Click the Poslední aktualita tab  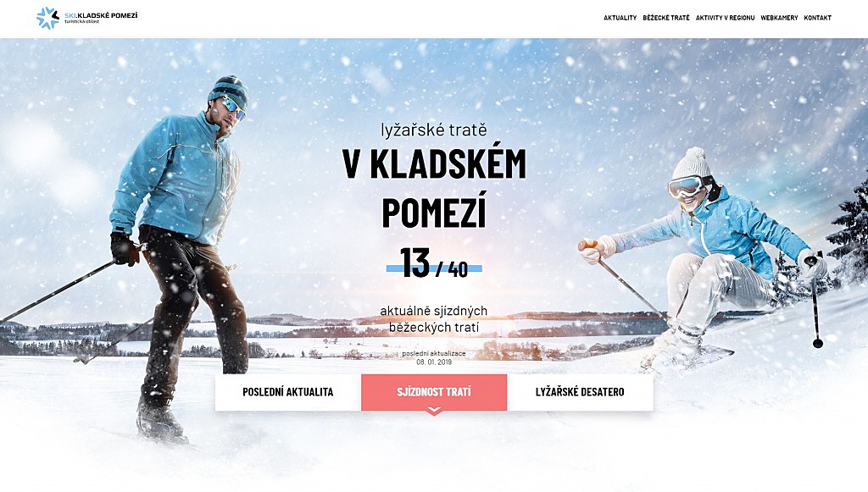288,392
